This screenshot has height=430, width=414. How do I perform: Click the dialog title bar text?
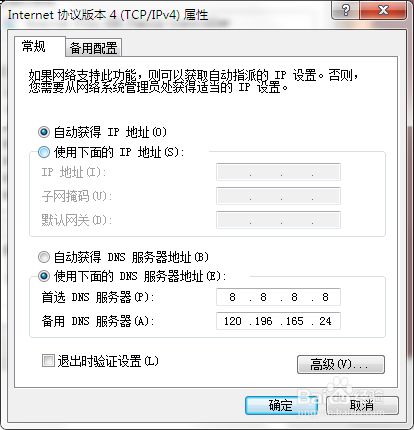(108, 15)
